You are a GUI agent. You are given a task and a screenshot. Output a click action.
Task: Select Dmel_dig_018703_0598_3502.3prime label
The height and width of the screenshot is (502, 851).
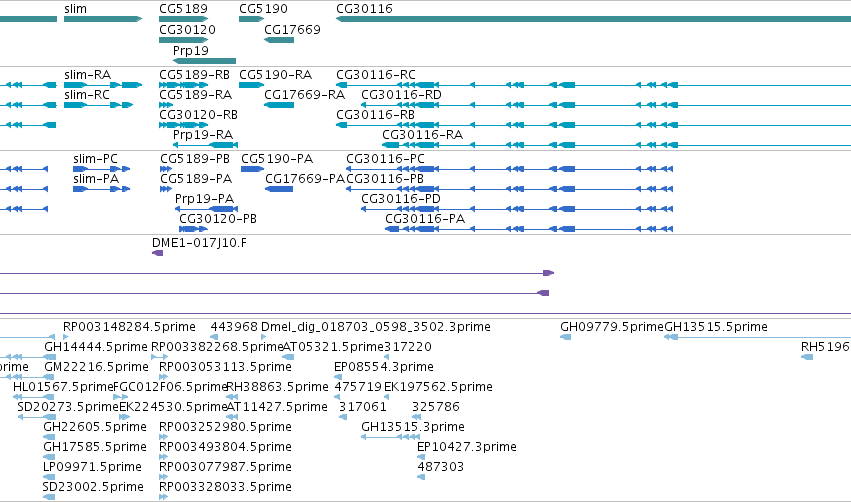[x=376, y=327]
